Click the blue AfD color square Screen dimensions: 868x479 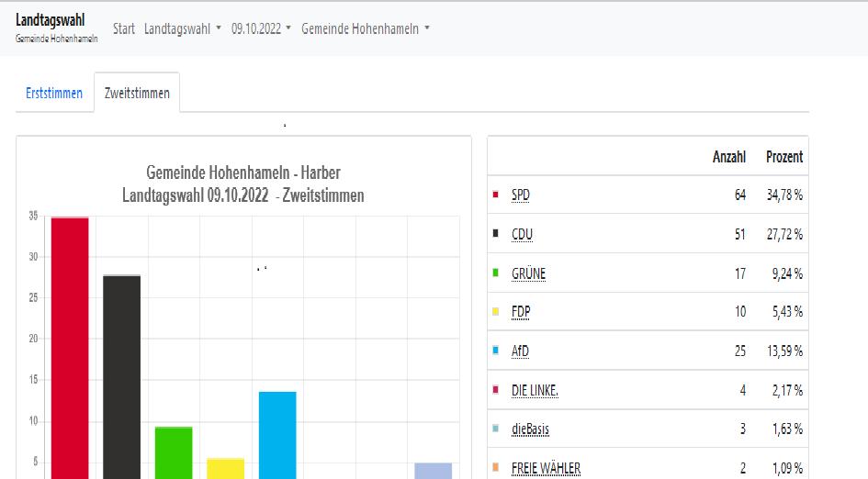[x=495, y=351]
